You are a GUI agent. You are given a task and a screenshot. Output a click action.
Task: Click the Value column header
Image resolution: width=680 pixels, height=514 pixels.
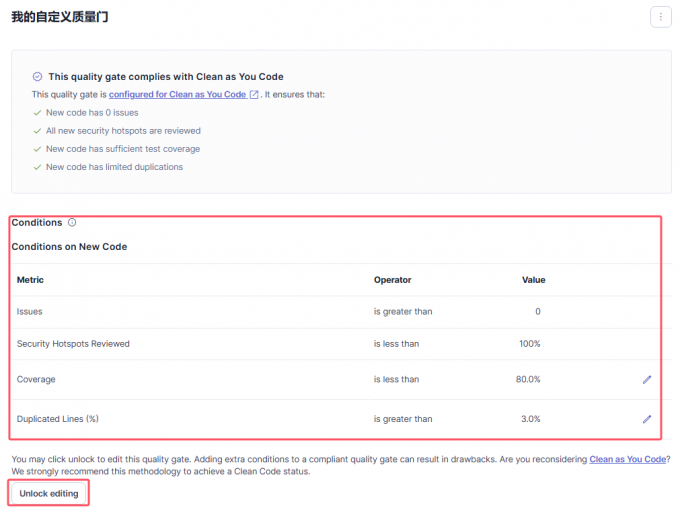point(533,280)
